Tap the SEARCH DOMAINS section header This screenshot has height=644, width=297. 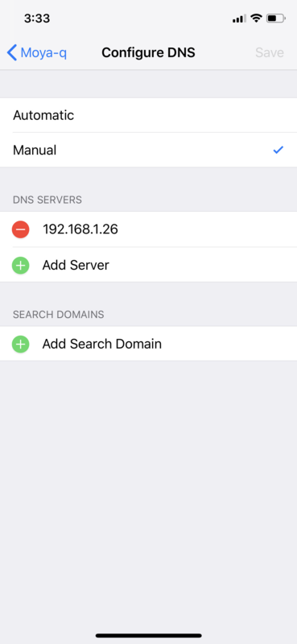tap(58, 315)
